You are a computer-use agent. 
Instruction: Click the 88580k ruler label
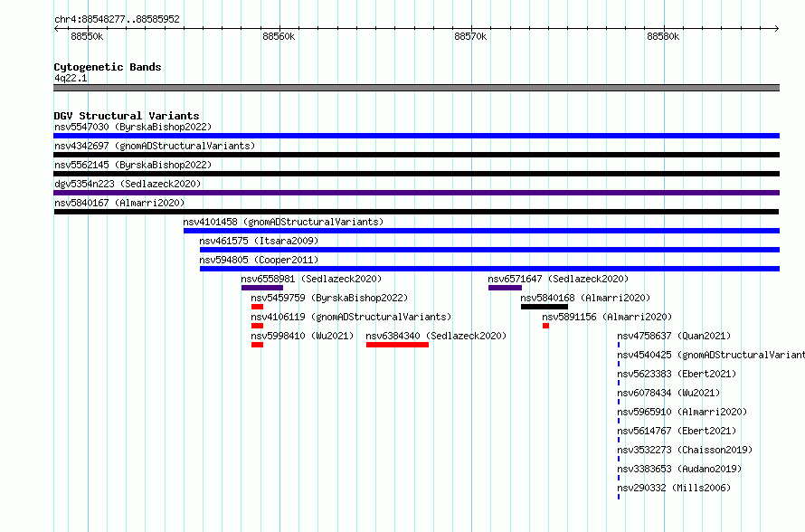663,36
